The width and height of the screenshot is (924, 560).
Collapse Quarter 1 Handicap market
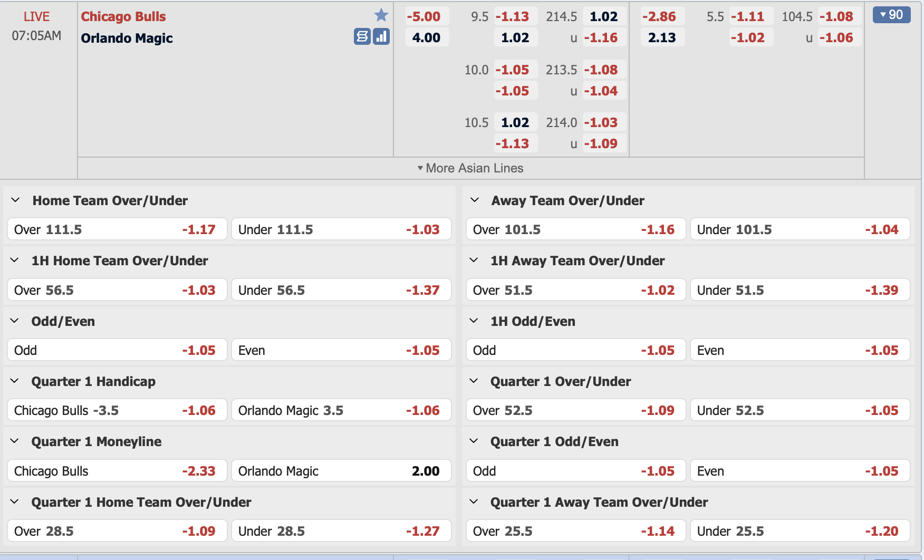click(x=15, y=381)
